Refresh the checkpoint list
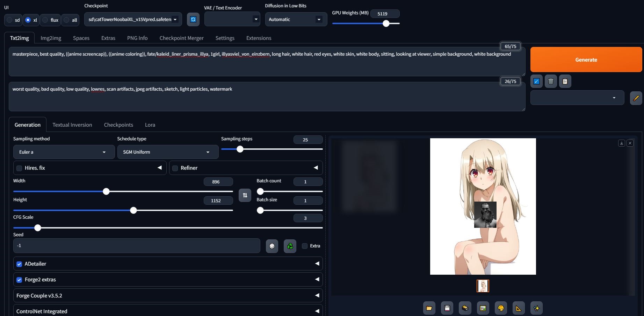The height and width of the screenshot is (316, 644). 193,19
